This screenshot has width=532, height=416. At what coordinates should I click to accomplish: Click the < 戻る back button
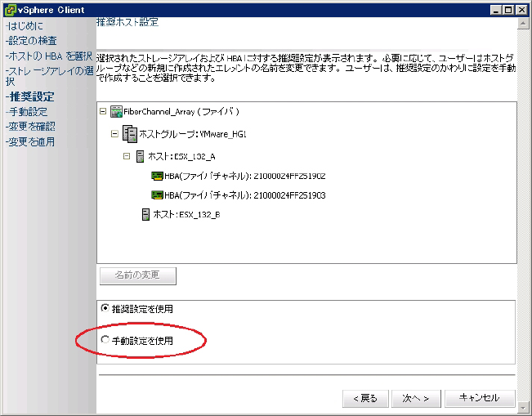(x=365, y=398)
